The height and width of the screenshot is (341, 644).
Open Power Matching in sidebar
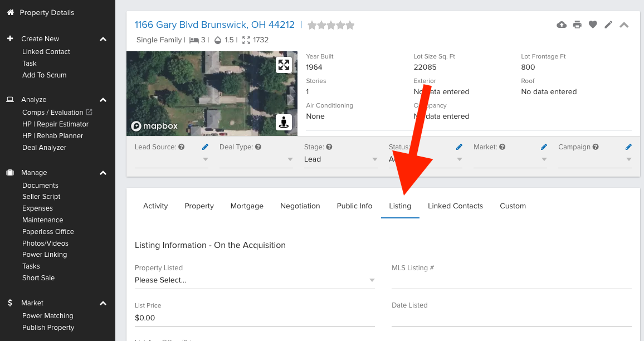(48, 315)
